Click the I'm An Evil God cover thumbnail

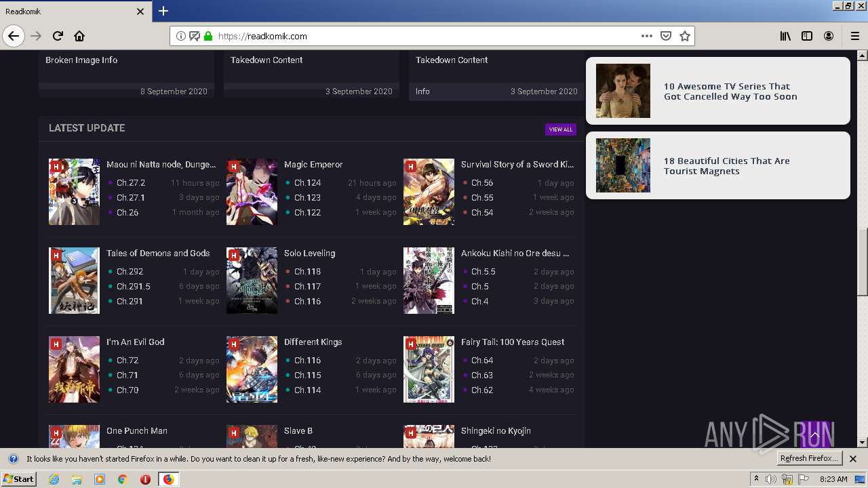(x=75, y=369)
